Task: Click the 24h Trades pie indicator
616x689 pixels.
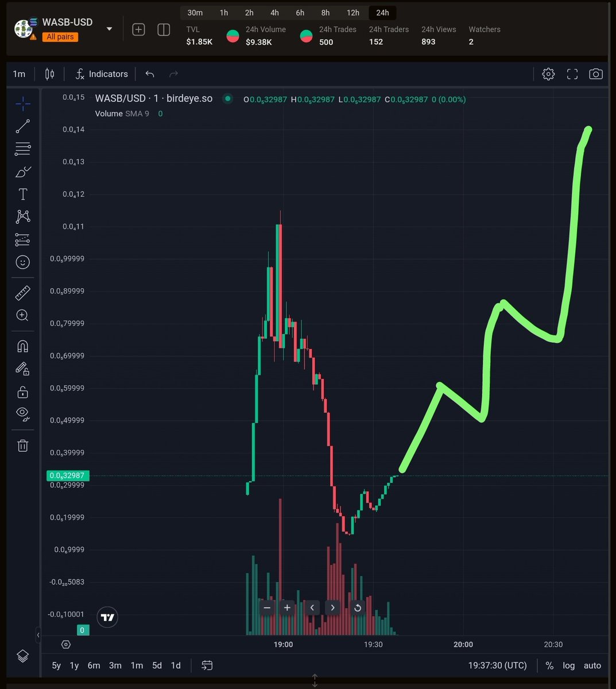Action: (x=307, y=36)
